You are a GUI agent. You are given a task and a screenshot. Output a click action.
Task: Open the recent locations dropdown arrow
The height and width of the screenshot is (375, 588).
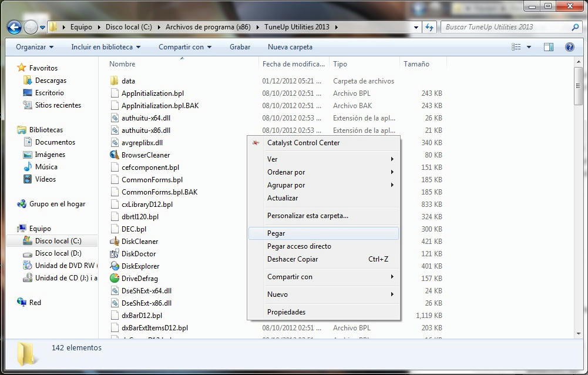click(x=42, y=28)
